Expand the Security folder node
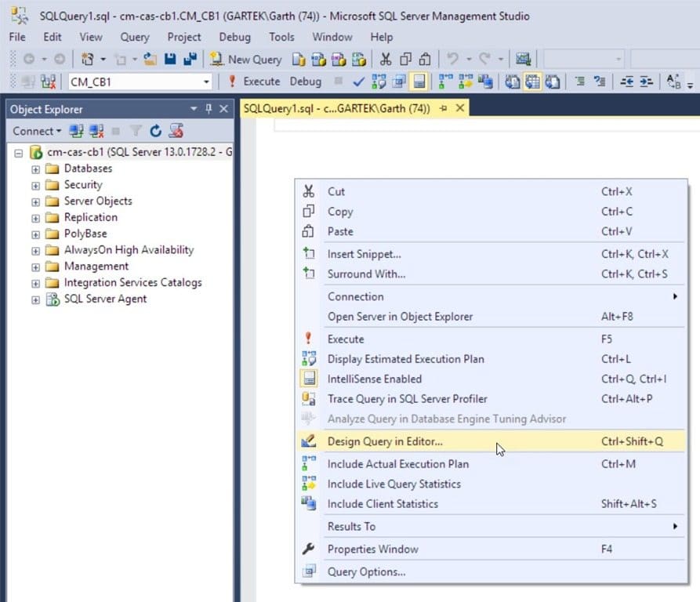This screenshot has height=602, width=700. (36, 186)
